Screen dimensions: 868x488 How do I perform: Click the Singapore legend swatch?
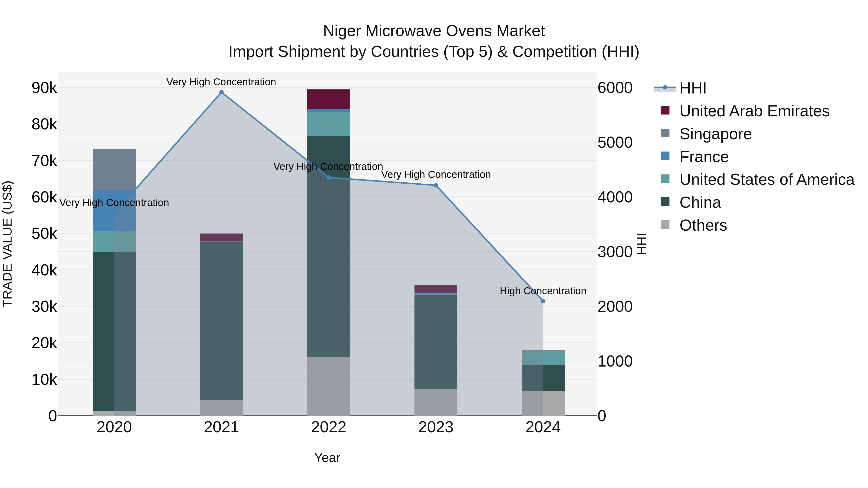point(665,133)
